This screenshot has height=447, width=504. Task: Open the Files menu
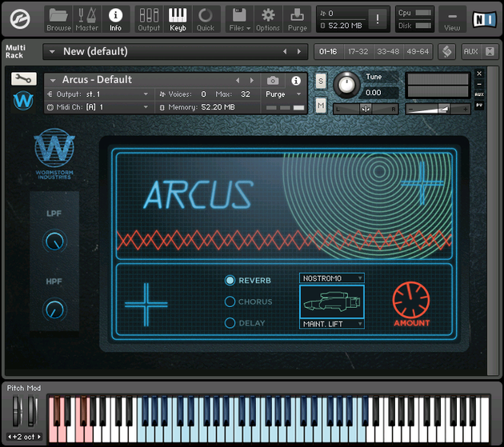point(239,19)
